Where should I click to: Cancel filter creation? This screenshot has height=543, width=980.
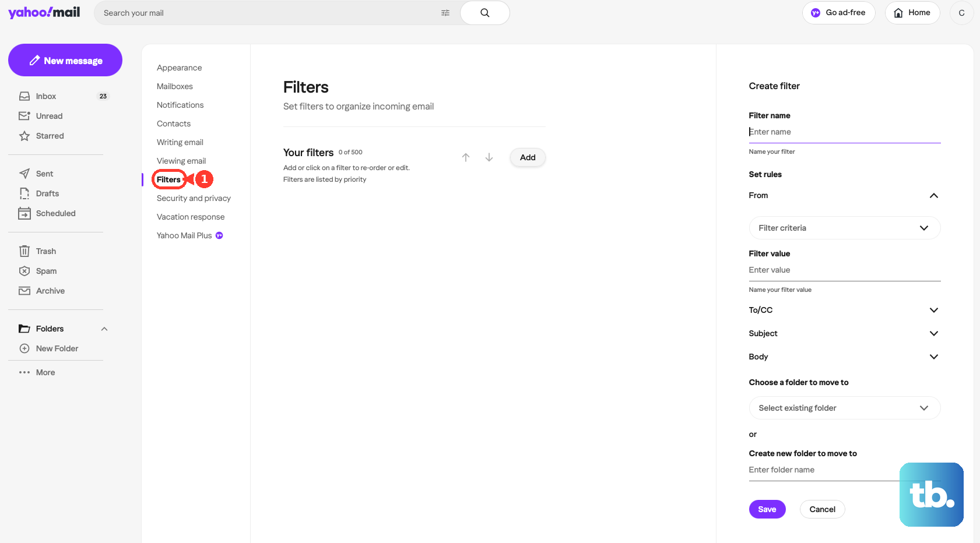click(823, 509)
